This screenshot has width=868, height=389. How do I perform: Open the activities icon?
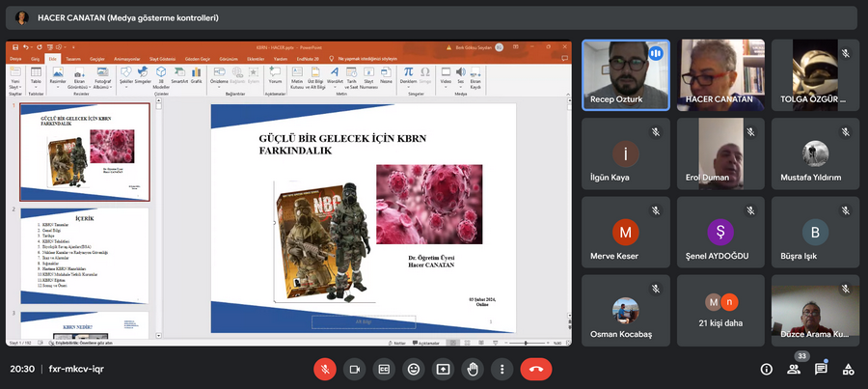coord(848,369)
